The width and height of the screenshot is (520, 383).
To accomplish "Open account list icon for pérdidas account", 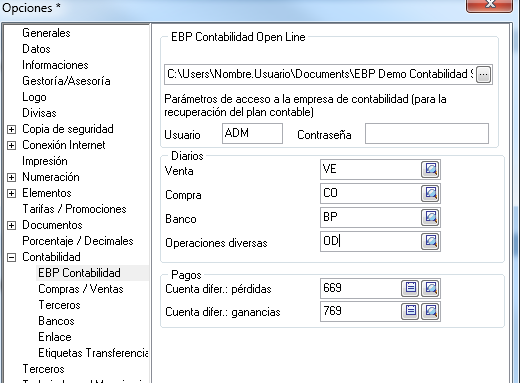I will (410, 288).
